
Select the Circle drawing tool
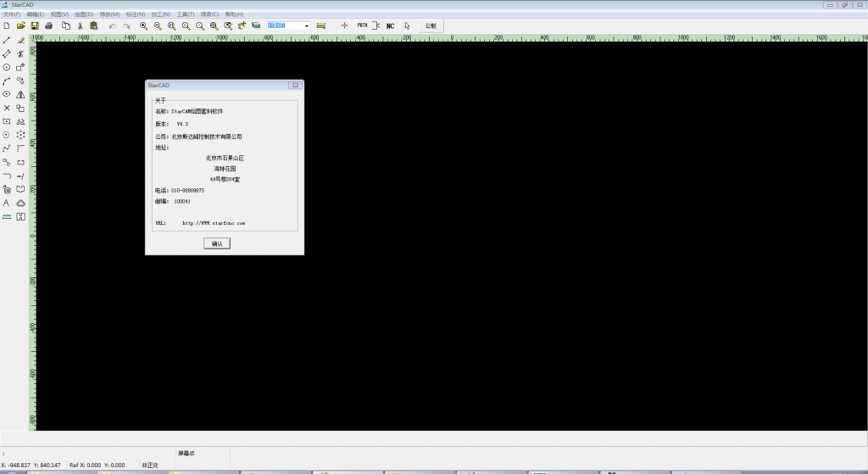[x=7, y=67]
